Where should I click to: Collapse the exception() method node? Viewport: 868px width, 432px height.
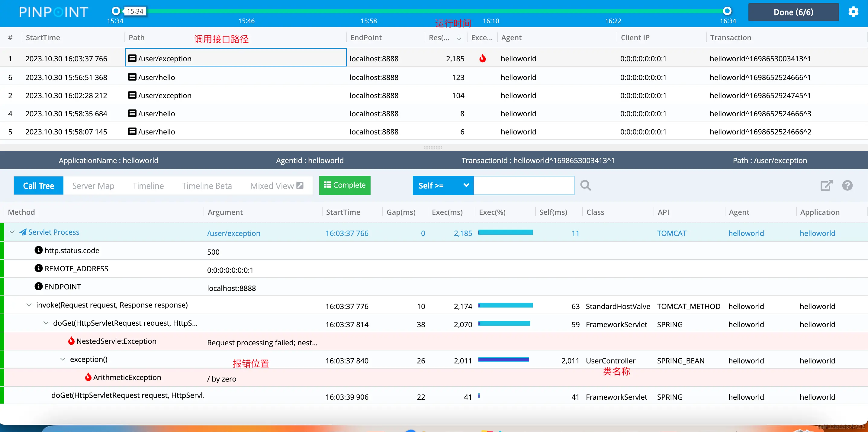(63, 359)
